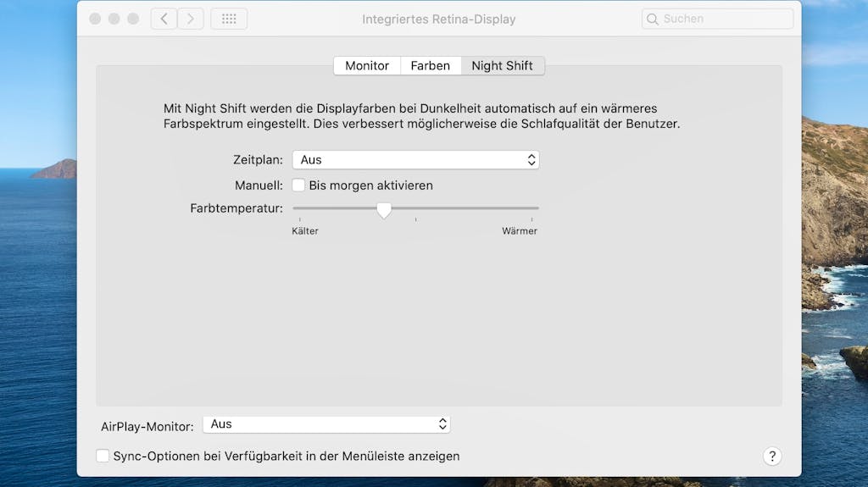Image resolution: width=868 pixels, height=487 pixels.
Task: Click the Farbtemperatur slider handle
Action: point(384,210)
